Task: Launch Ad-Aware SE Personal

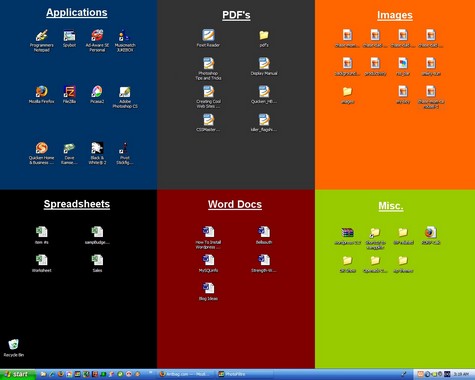Action: (97, 40)
